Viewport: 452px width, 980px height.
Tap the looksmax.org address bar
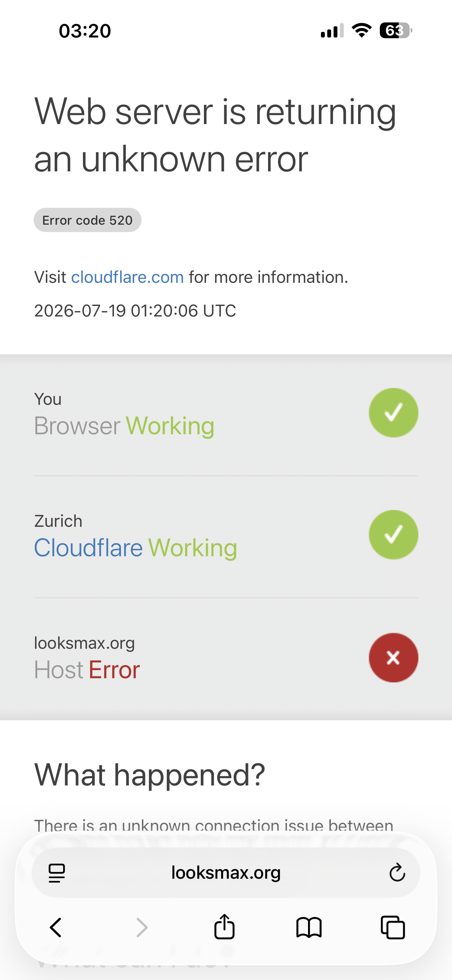coord(226,872)
